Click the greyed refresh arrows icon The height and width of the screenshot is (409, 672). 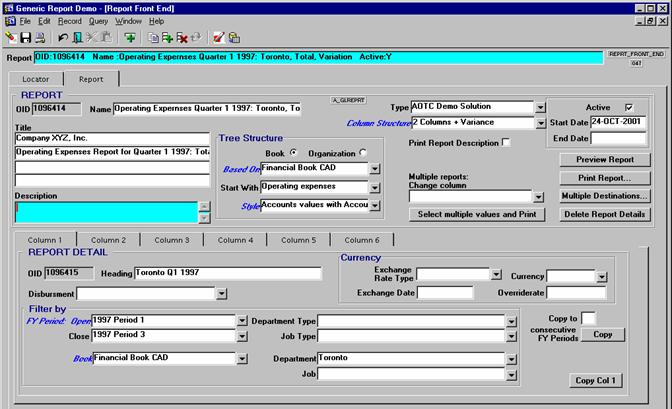coord(196,38)
